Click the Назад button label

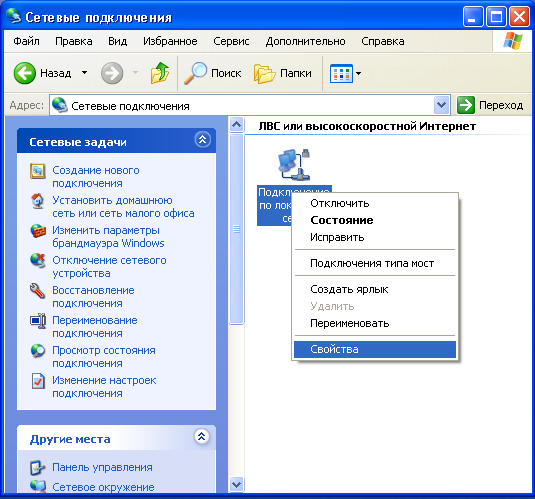tap(56, 73)
